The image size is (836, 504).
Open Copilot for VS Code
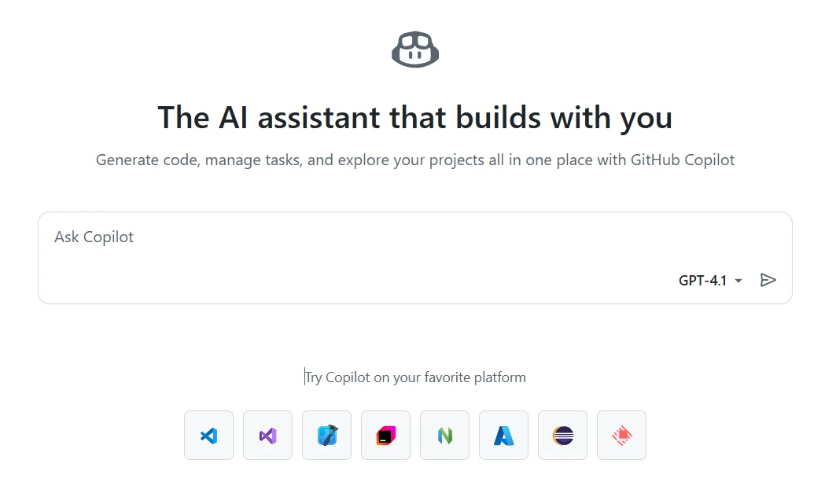point(208,435)
